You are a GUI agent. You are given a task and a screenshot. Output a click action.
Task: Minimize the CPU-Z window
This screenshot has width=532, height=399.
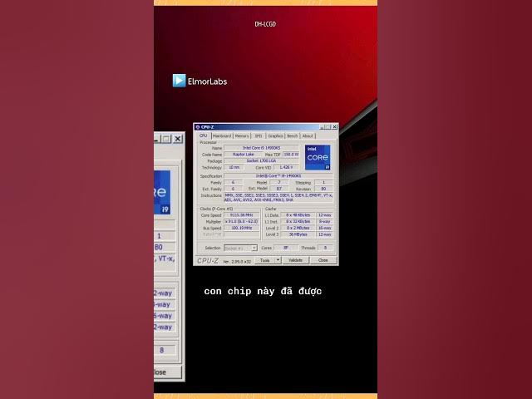[321, 127]
